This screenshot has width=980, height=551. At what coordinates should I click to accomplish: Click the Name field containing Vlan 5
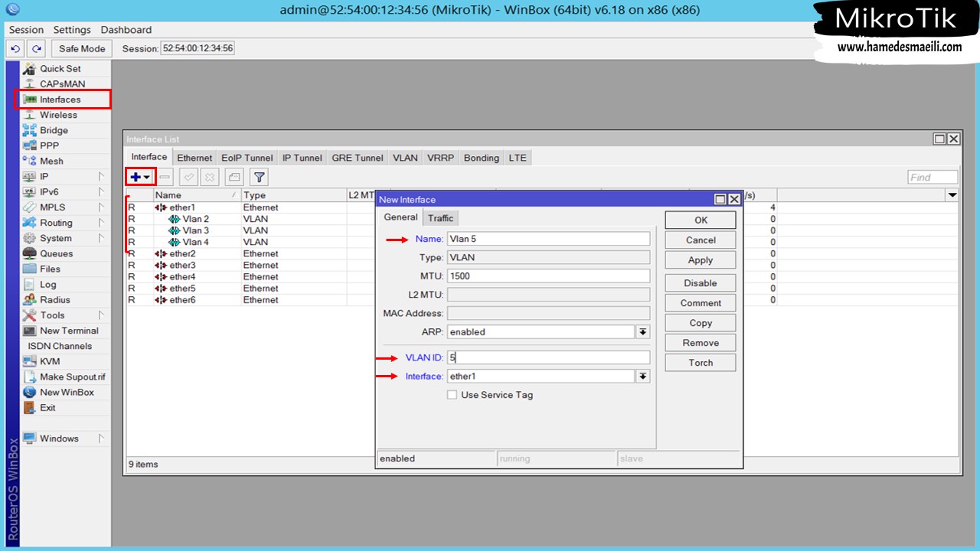click(x=548, y=239)
